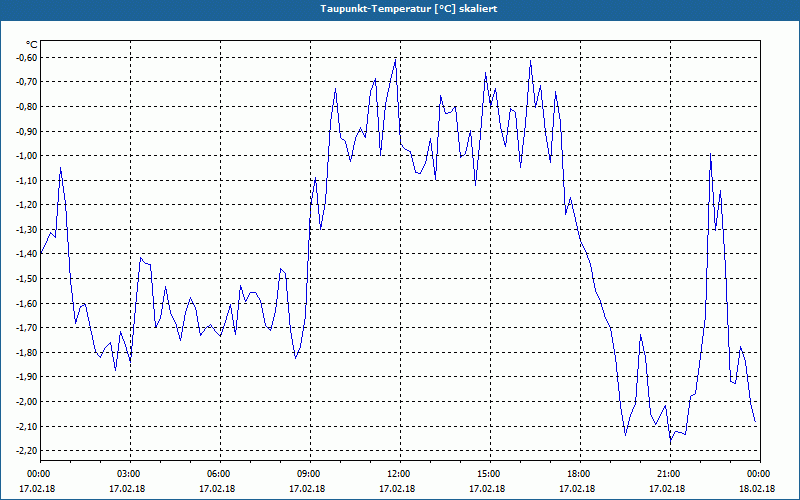This screenshot has width=800, height=500.
Task: Click the 17.02.18 date below 06:00
Action: tap(217, 489)
